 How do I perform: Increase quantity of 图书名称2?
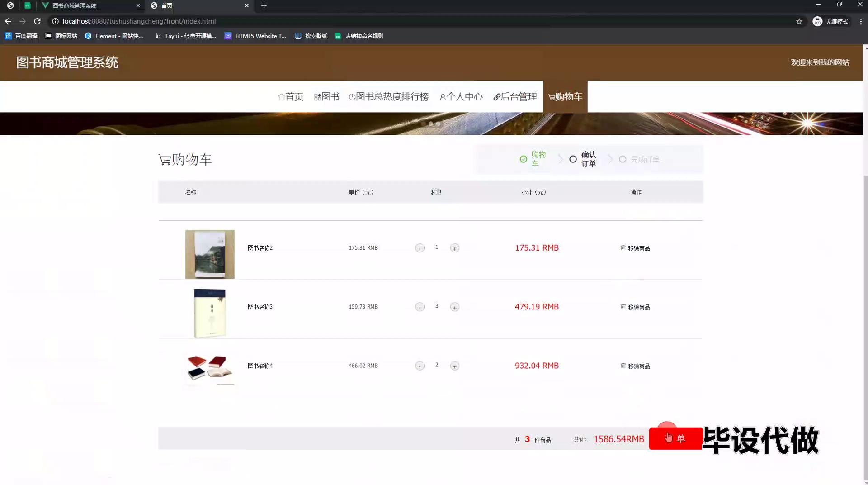(454, 248)
